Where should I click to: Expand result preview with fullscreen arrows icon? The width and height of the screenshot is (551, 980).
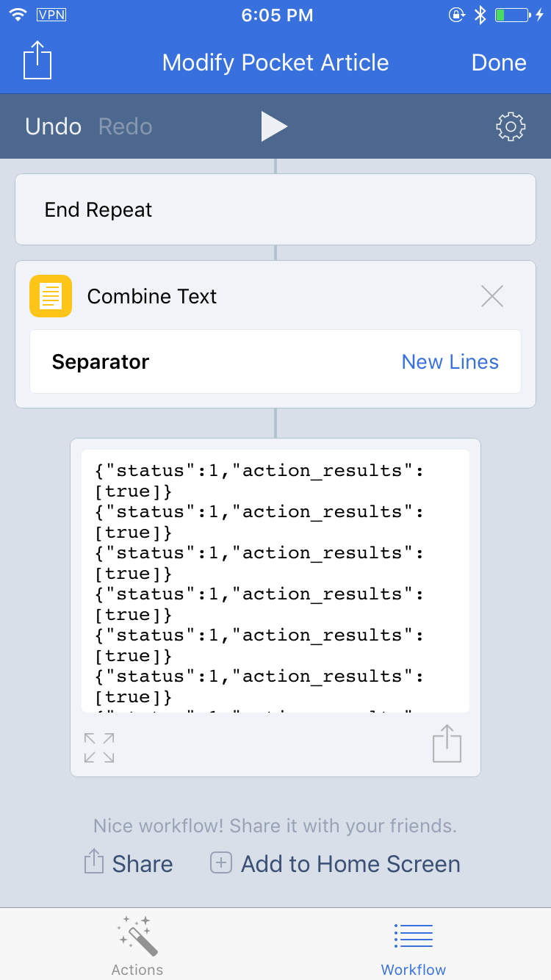pos(99,747)
